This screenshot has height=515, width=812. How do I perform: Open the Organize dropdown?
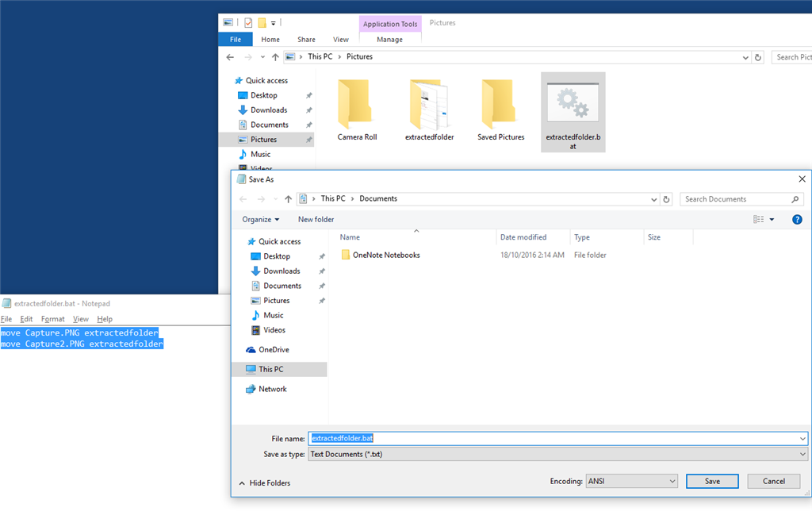coord(260,219)
